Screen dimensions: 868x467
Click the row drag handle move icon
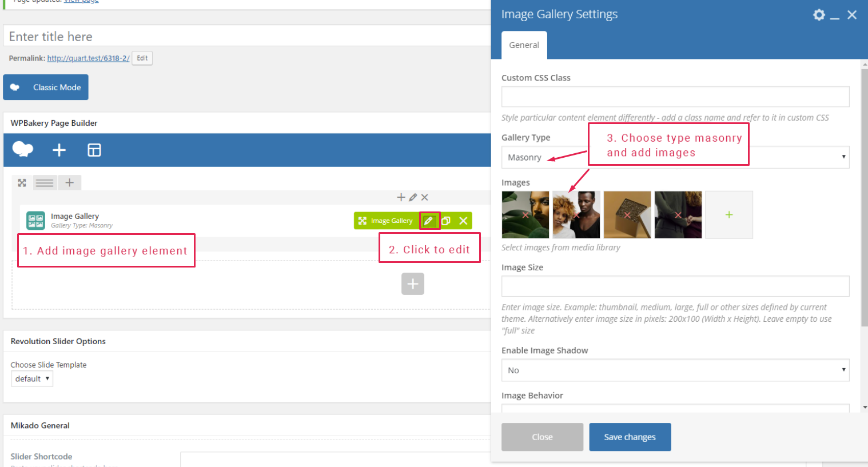[x=22, y=183]
